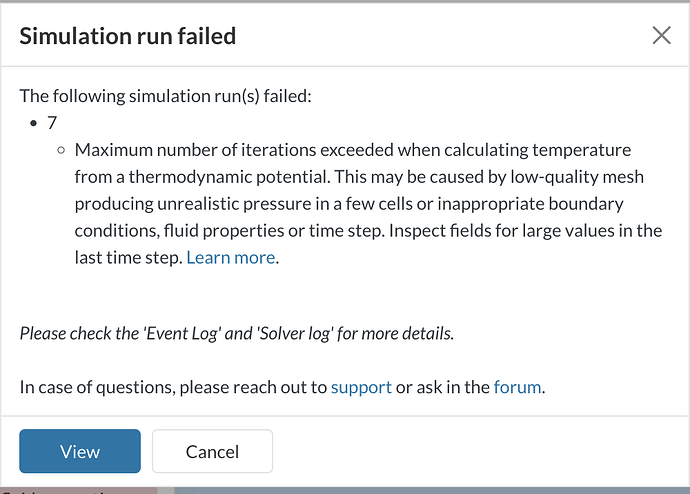Follow the support link
This screenshot has width=690, height=494.
pos(361,386)
